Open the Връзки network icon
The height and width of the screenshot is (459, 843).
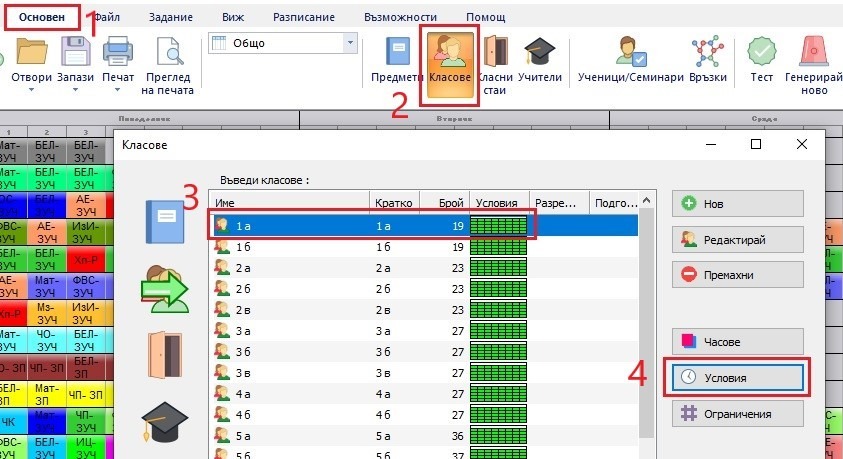pos(708,51)
